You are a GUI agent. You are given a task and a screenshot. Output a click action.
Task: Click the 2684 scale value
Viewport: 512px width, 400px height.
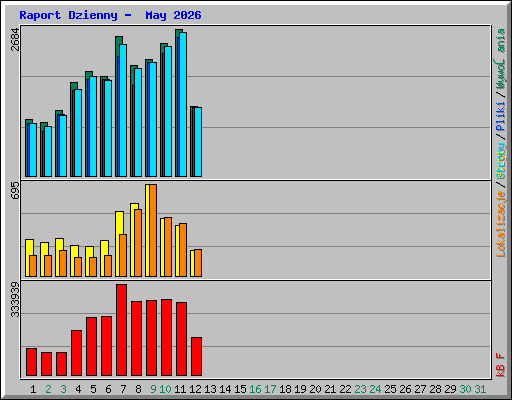coord(15,39)
